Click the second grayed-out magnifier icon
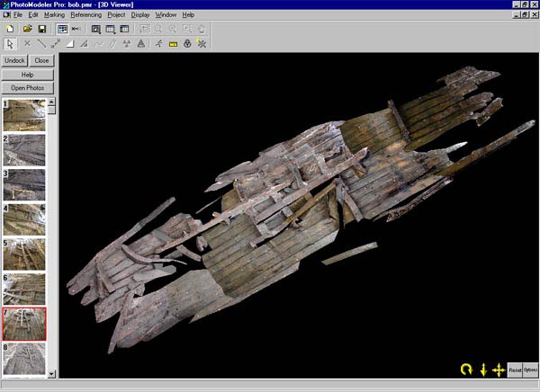The height and width of the screenshot is (392, 540). [173, 29]
